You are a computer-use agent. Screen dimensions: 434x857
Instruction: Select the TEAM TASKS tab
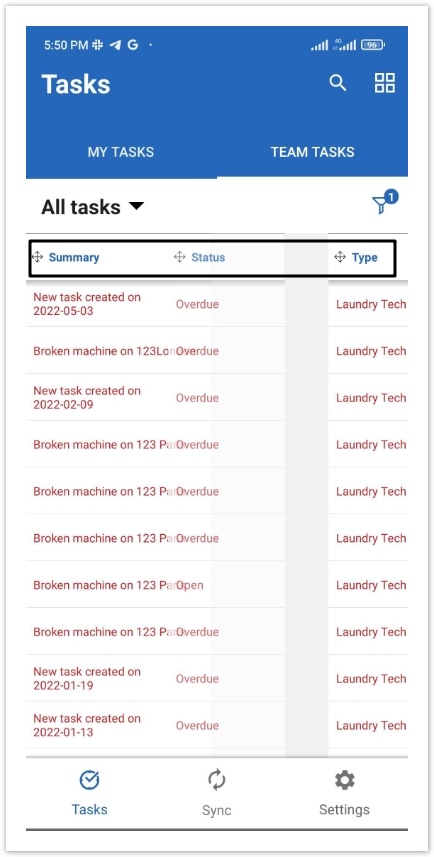pos(313,152)
